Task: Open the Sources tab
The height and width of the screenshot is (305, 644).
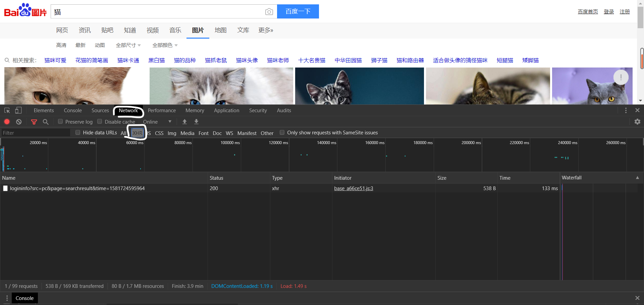Action: [100, 110]
